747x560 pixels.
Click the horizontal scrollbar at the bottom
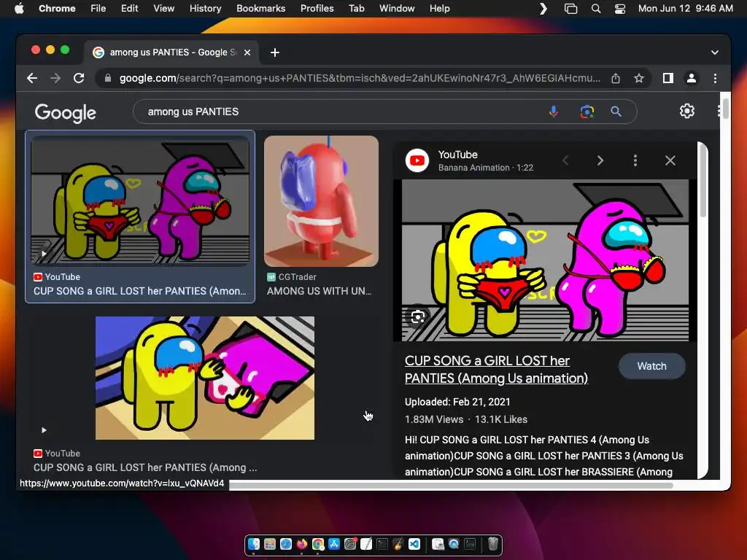(451, 485)
